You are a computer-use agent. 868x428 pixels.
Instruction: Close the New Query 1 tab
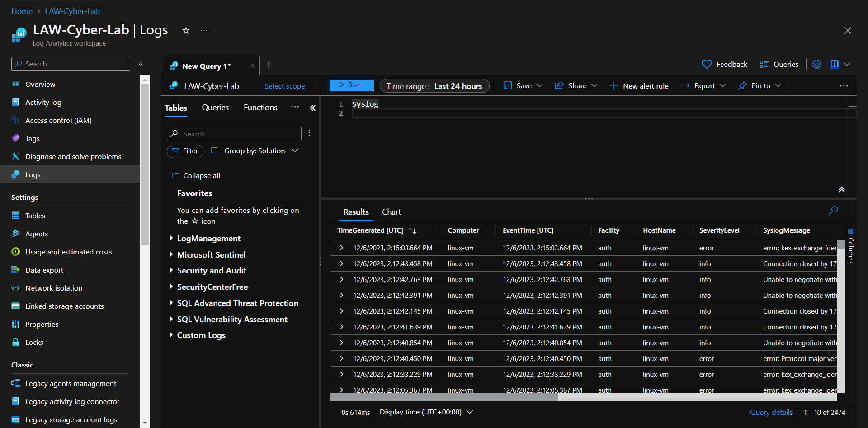(253, 66)
